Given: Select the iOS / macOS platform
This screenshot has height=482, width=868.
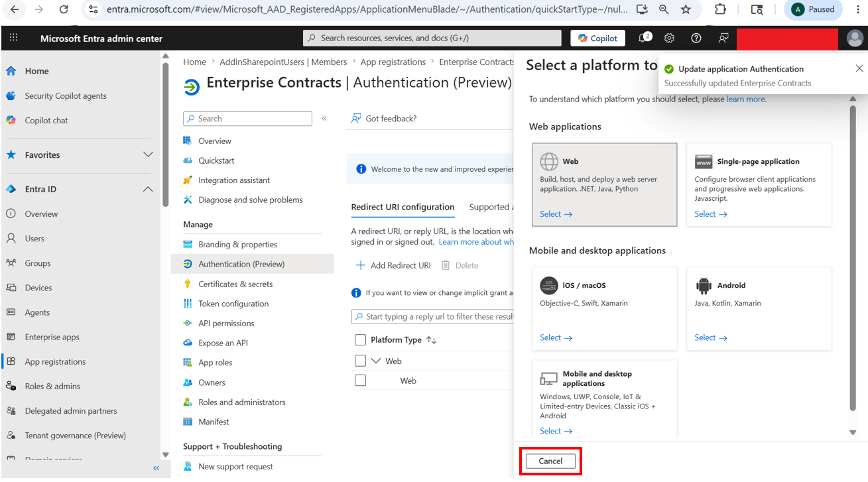Looking at the screenshot, I should tap(604, 309).
